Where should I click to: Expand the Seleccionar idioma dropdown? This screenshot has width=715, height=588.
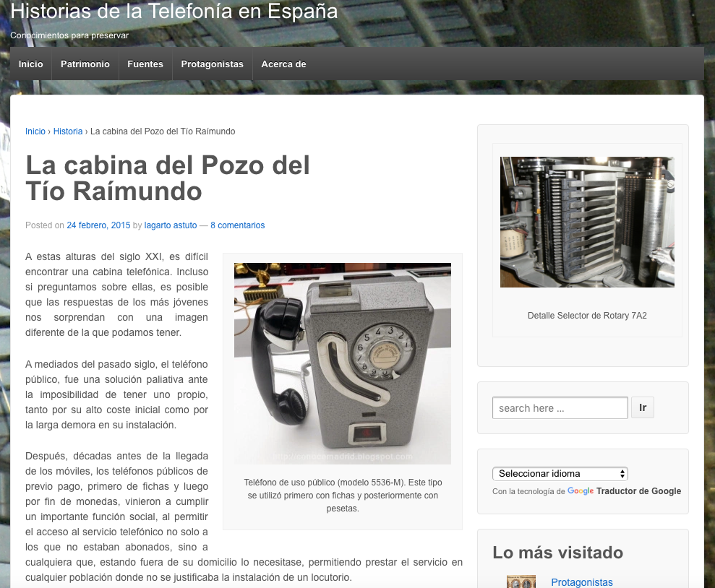pyautogui.click(x=560, y=474)
